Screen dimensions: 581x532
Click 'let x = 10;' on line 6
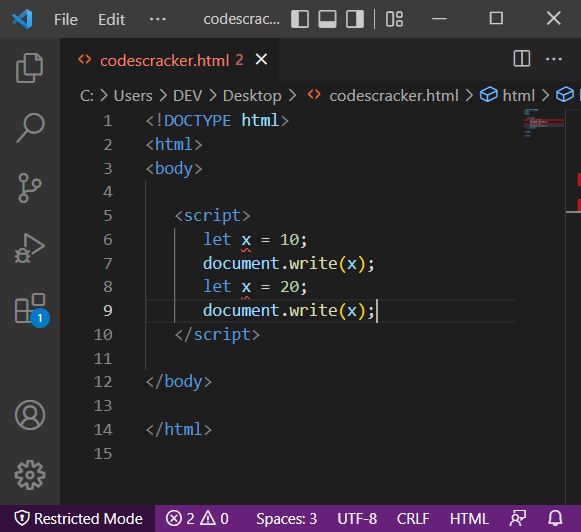(x=255, y=240)
